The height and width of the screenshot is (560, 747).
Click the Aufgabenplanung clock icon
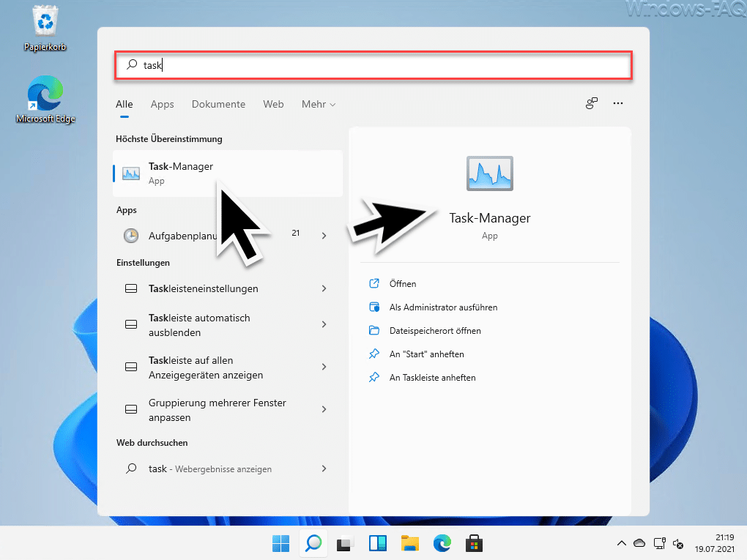point(131,236)
